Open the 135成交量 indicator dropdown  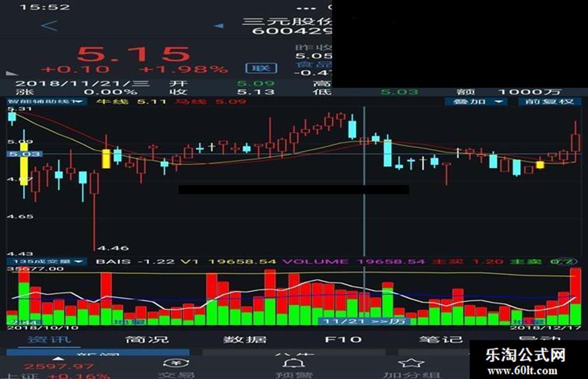[47, 261]
